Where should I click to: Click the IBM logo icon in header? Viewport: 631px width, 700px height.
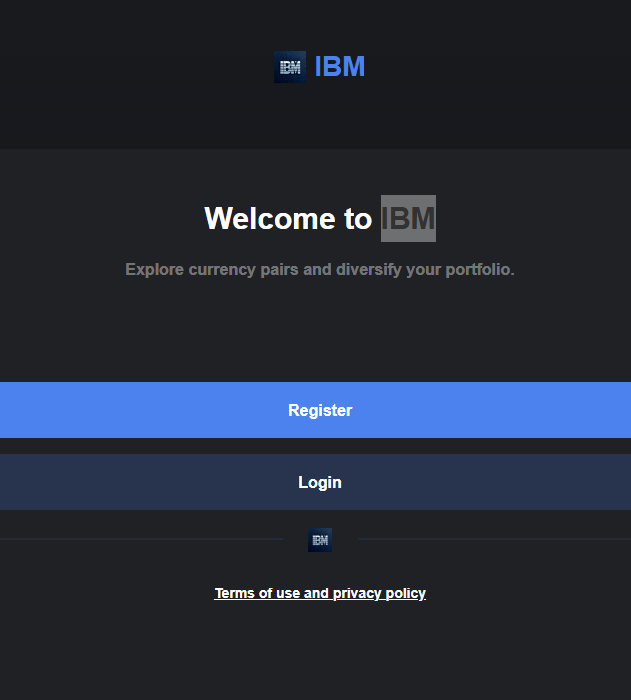pos(290,67)
